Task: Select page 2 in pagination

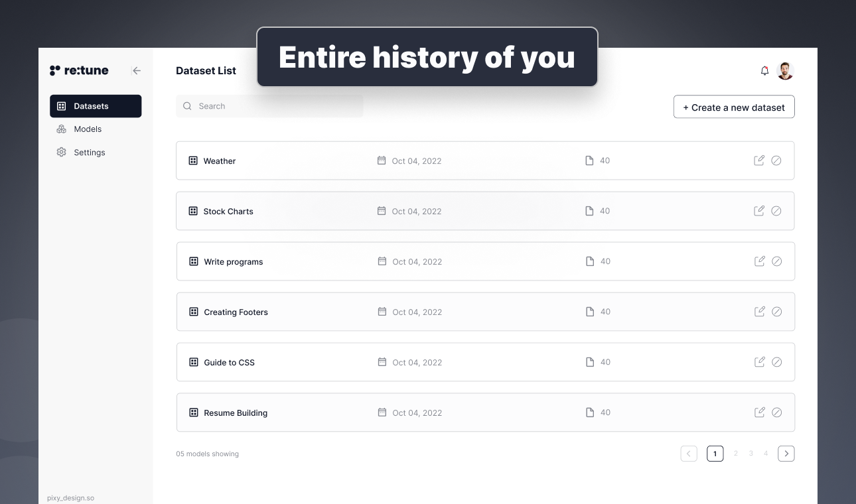Action: point(735,454)
